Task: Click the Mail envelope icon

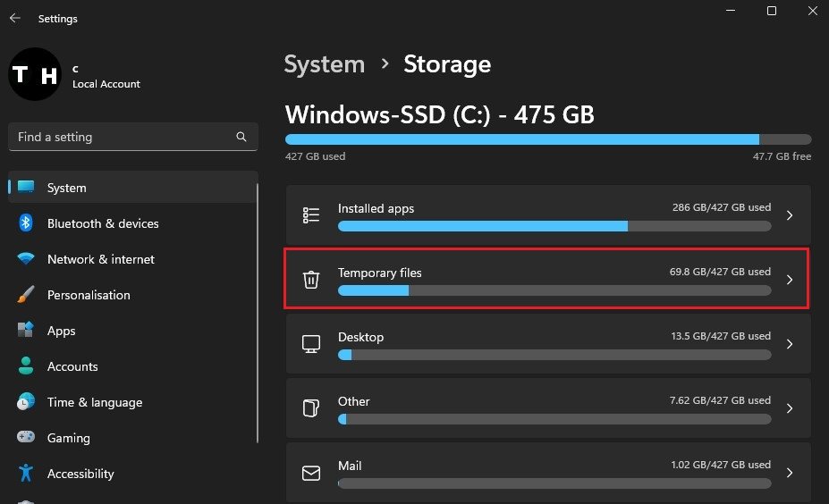Action: click(311, 473)
